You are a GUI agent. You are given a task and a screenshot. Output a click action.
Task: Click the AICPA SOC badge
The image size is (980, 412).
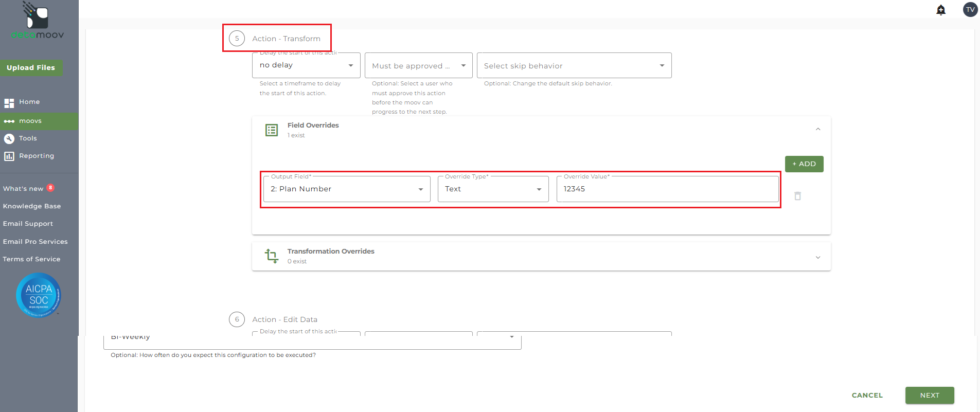(39, 295)
